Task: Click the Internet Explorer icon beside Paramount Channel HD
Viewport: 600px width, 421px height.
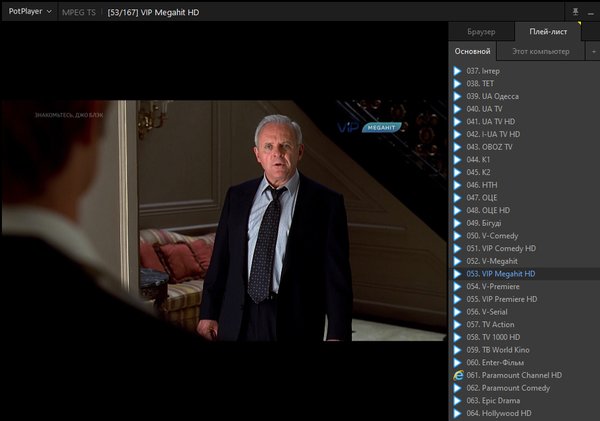Action: [x=458, y=375]
